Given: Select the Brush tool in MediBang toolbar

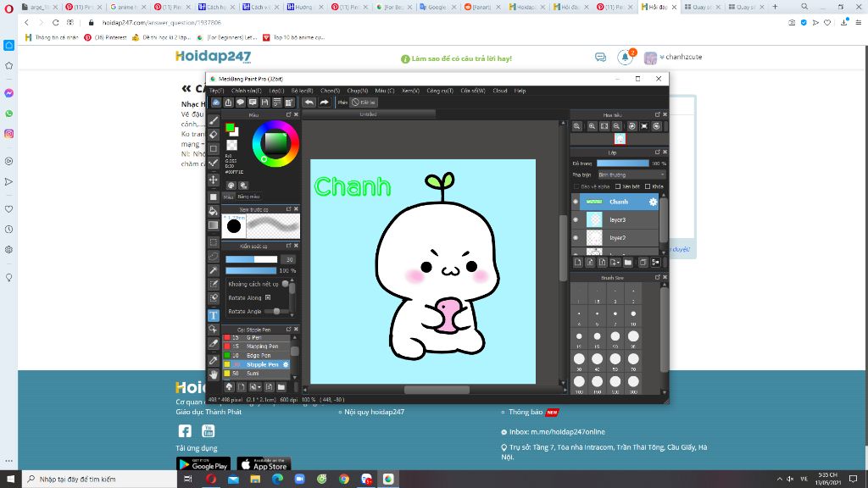Looking at the screenshot, I should click(213, 120).
